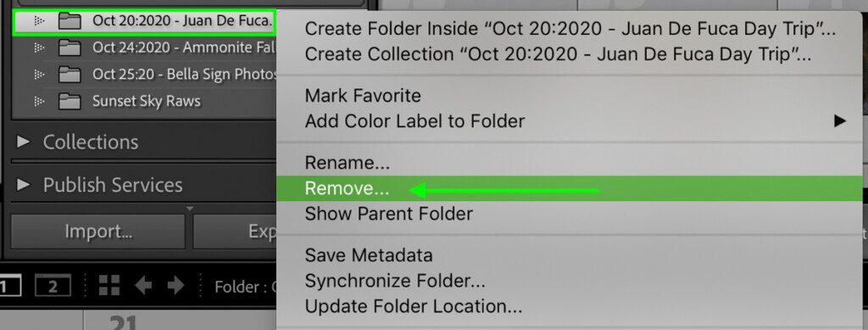This screenshot has height=330, width=868.
Task: Click the back arrow in filmstrip bar
Action: 144,286
